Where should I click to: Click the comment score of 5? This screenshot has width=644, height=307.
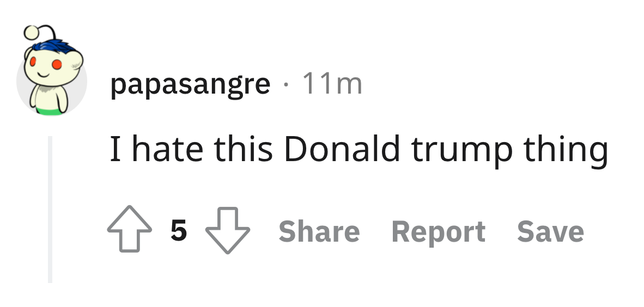(179, 231)
